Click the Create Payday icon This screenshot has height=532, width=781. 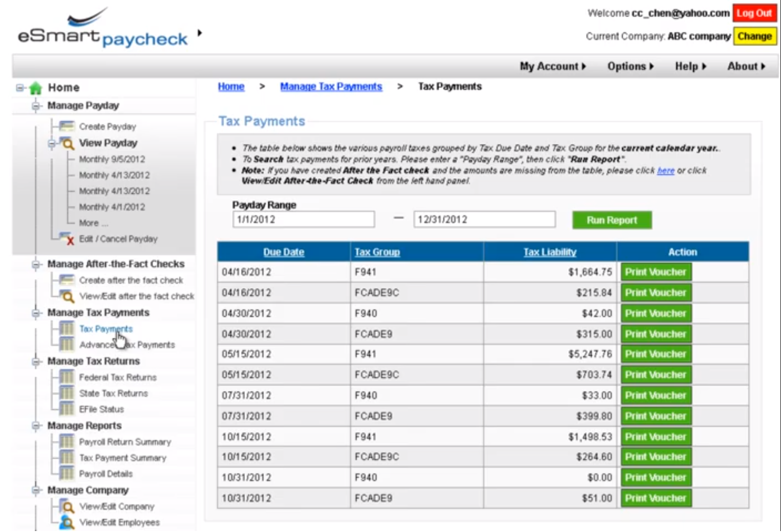click(x=67, y=127)
